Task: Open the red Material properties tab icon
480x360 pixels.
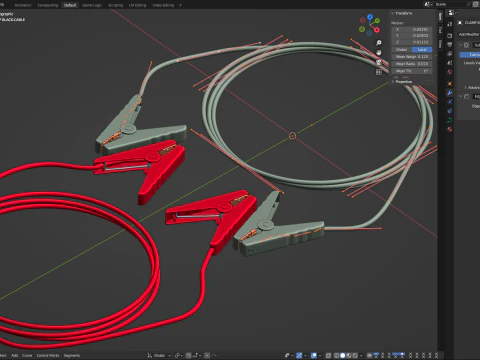Action: pos(450,129)
